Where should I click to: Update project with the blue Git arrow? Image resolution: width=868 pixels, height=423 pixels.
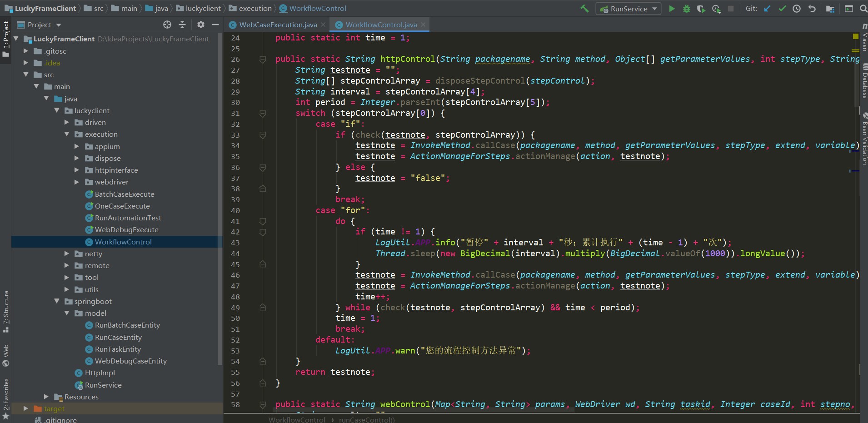(767, 9)
